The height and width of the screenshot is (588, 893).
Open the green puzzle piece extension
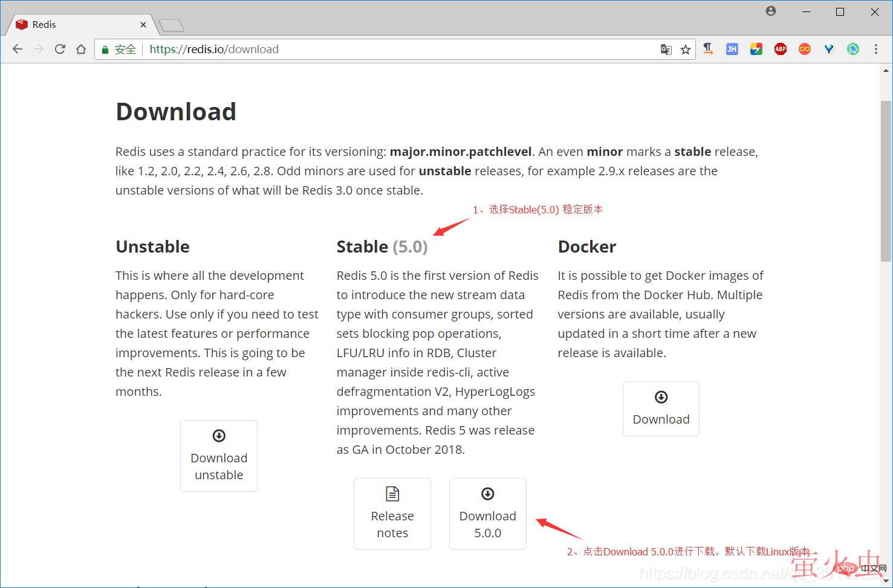click(x=853, y=50)
